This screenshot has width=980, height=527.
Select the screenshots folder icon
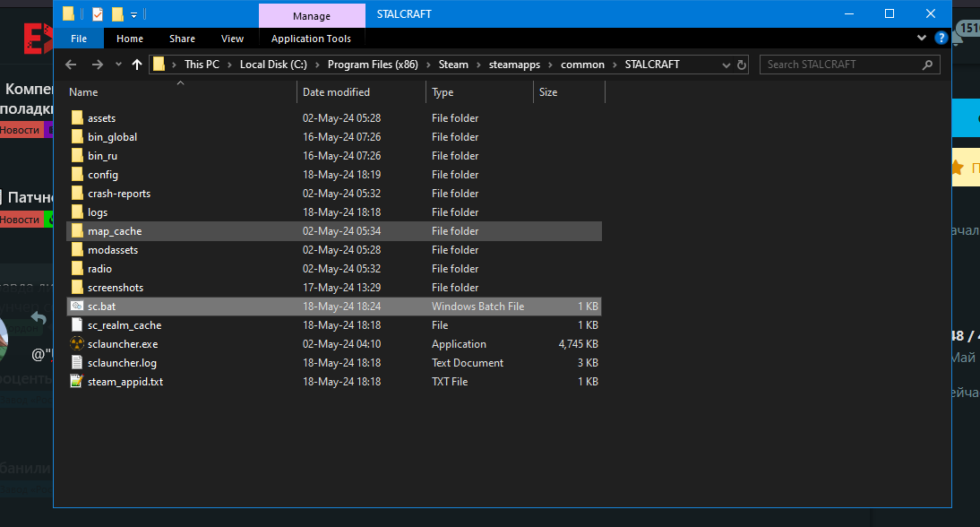click(x=77, y=287)
